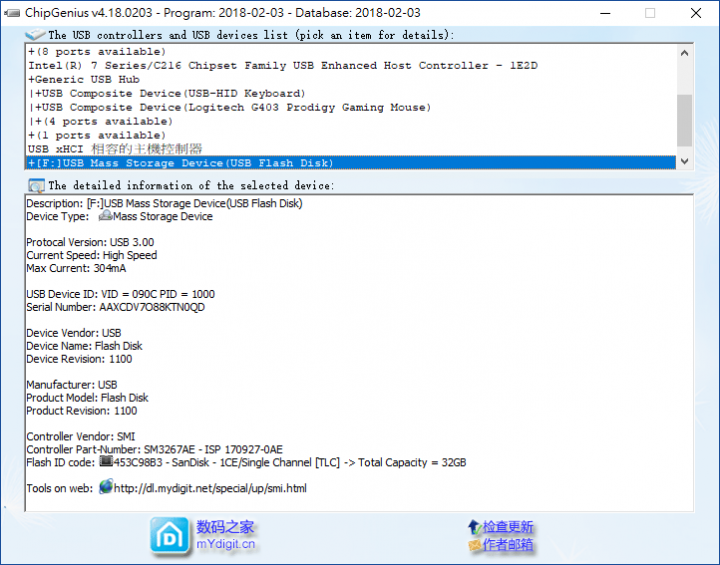Viewport: 720px width, 565px height.
Task: Click the Serial Number AAXCDV7O88KTN0QD line
Action: click(116, 307)
